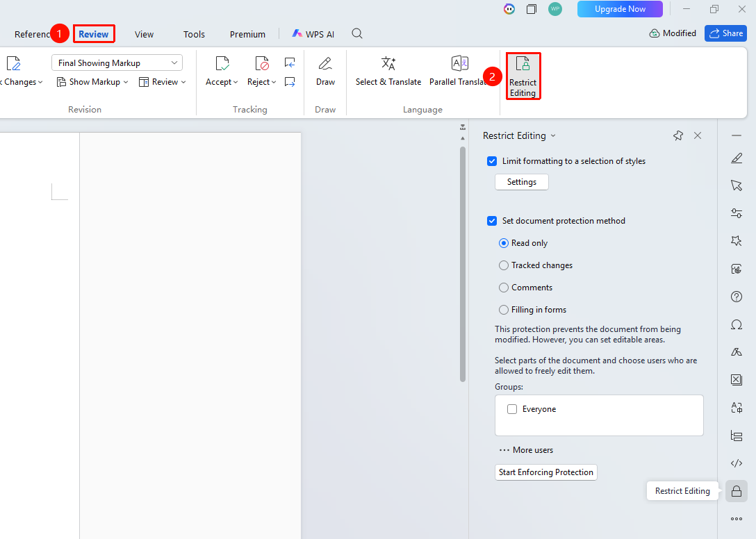Switch to the Premium tab
Image resolution: width=756 pixels, height=539 pixels.
point(247,34)
